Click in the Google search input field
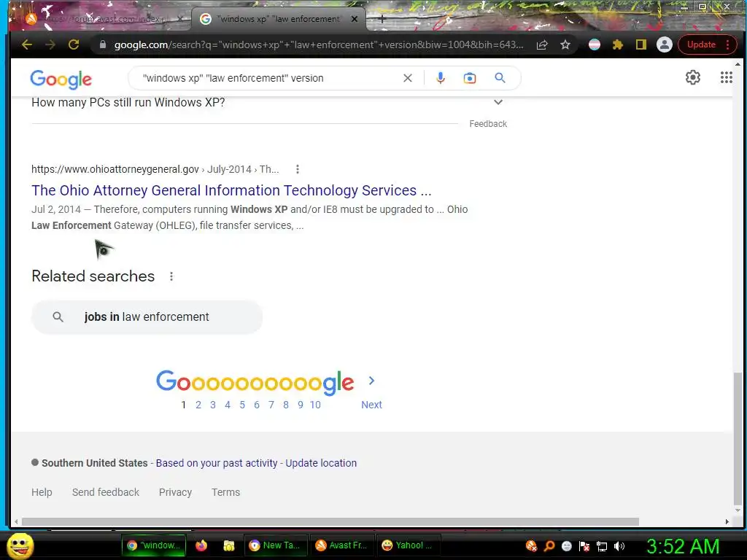This screenshot has height=560, width=747. [269, 78]
